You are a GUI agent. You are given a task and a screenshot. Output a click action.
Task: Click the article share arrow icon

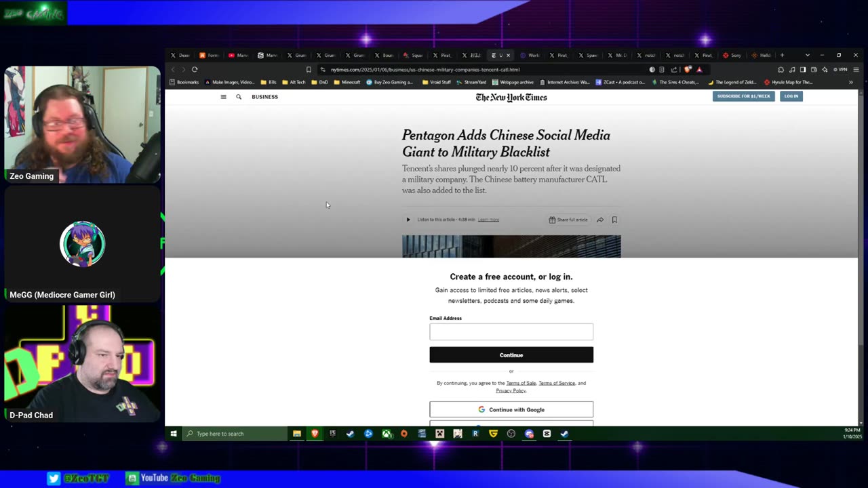pyautogui.click(x=600, y=220)
